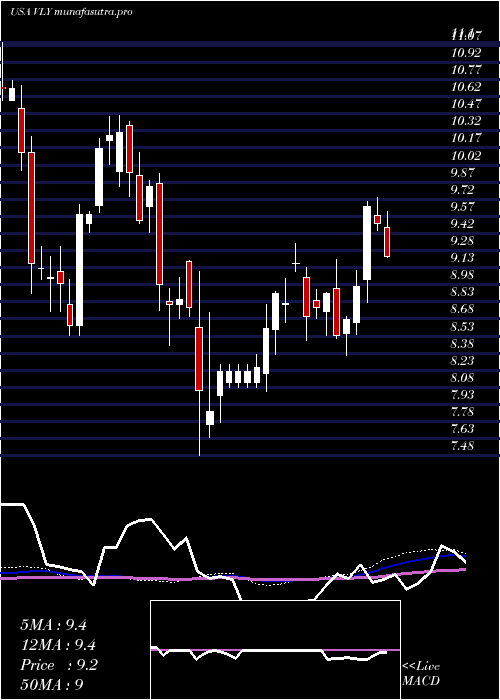
Task: Click the '12MA : 9.4' indicator text
Action: coord(58,645)
